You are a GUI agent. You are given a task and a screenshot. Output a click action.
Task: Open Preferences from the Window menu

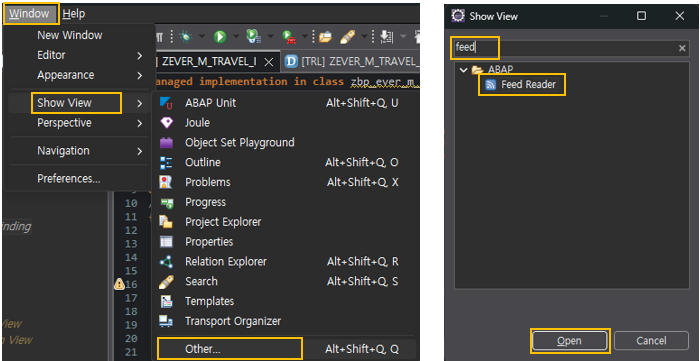pyautogui.click(x=69, y=178)
